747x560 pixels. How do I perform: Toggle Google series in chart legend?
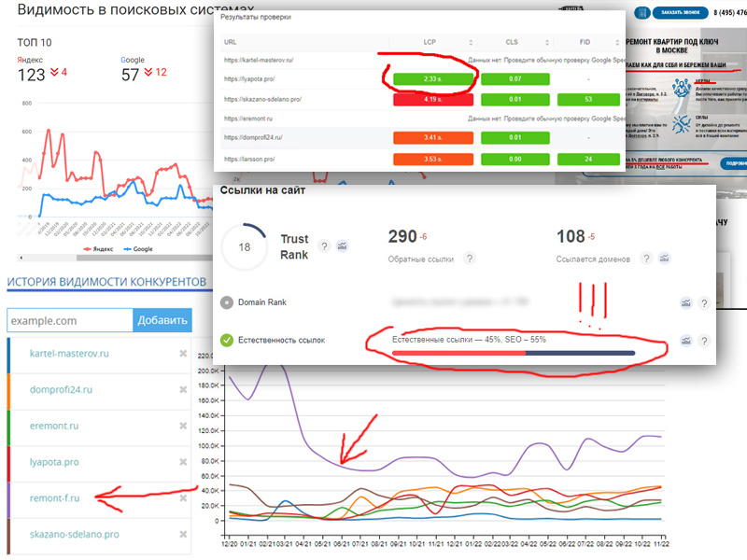(138, 249)
